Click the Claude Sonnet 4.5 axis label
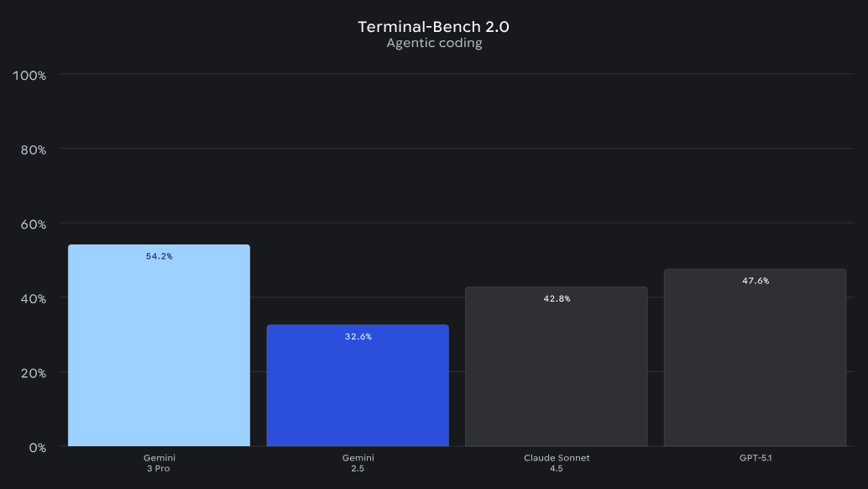The image size is (868, 489). point(557,463)
